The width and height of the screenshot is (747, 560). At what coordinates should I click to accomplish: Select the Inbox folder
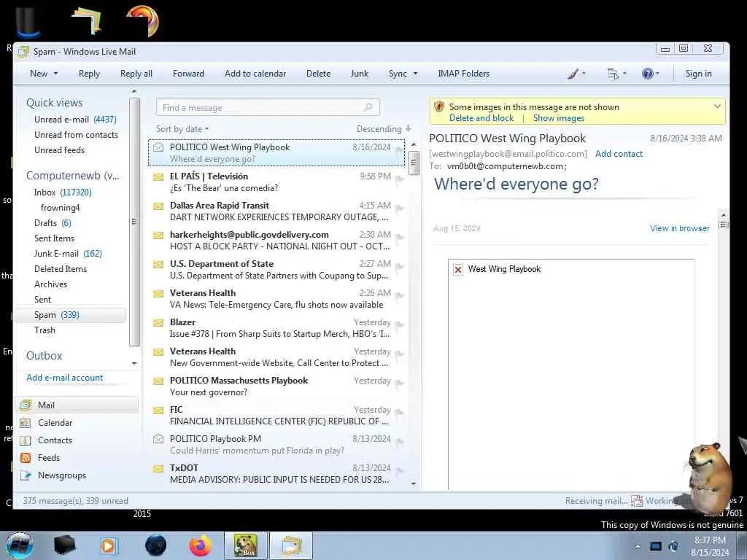point(63,192)
